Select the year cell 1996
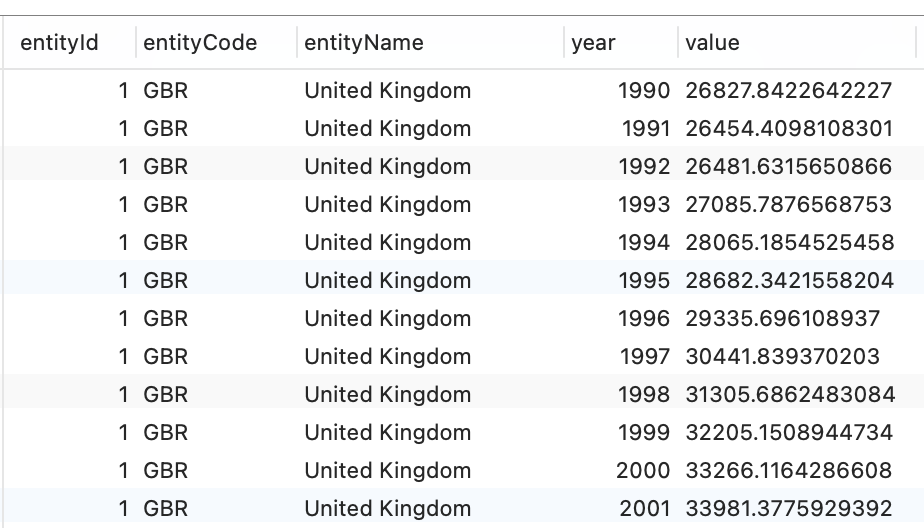Image resolution: width=924 pixels, height=528 pixels. [x=644, y=319]
